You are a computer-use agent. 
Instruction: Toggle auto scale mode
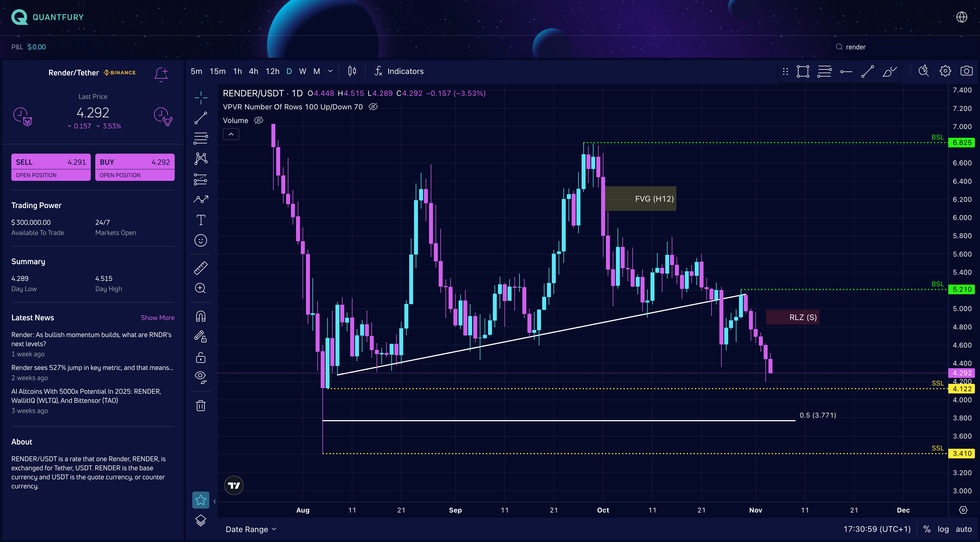[x=964, y=530]
